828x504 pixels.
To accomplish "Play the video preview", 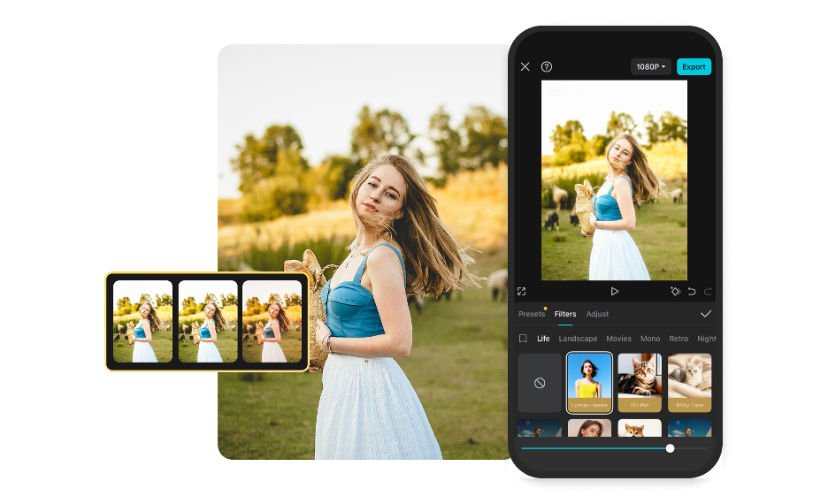I will [615, 291].
